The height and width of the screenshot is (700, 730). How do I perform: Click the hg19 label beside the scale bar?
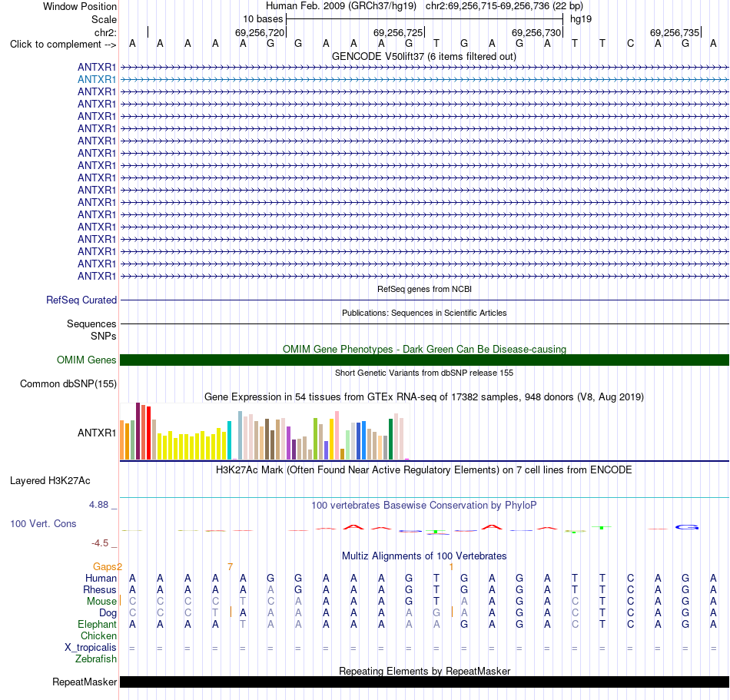click(x=581, y=19)
